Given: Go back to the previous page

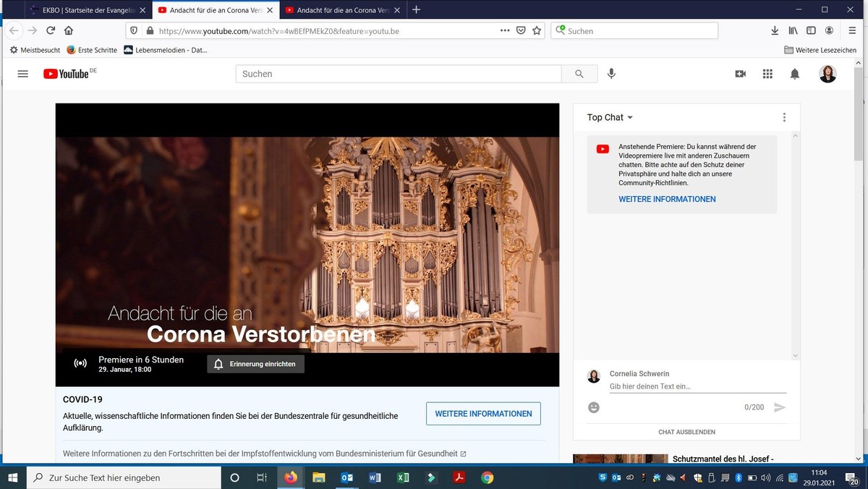Looking at the screenshot, I should [14, 30].
